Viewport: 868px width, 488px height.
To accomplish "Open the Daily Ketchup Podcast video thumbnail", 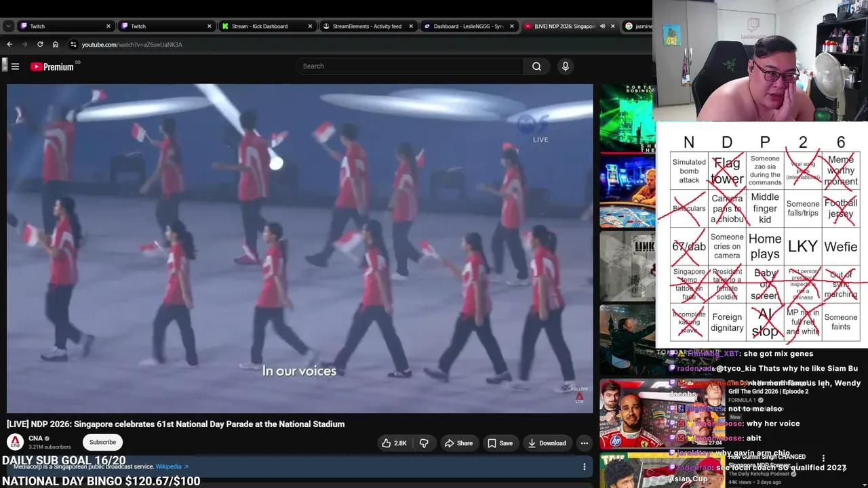I will click(662, 471).
